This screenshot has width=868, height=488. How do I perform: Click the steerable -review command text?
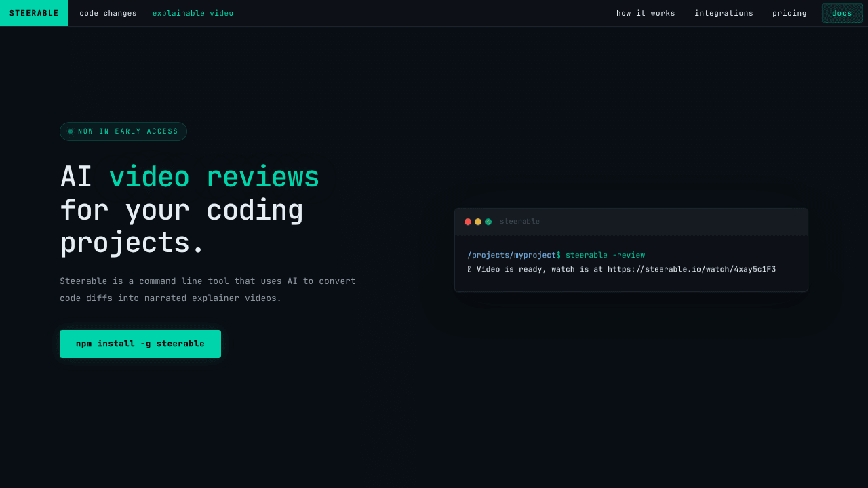tap(605, 256)
